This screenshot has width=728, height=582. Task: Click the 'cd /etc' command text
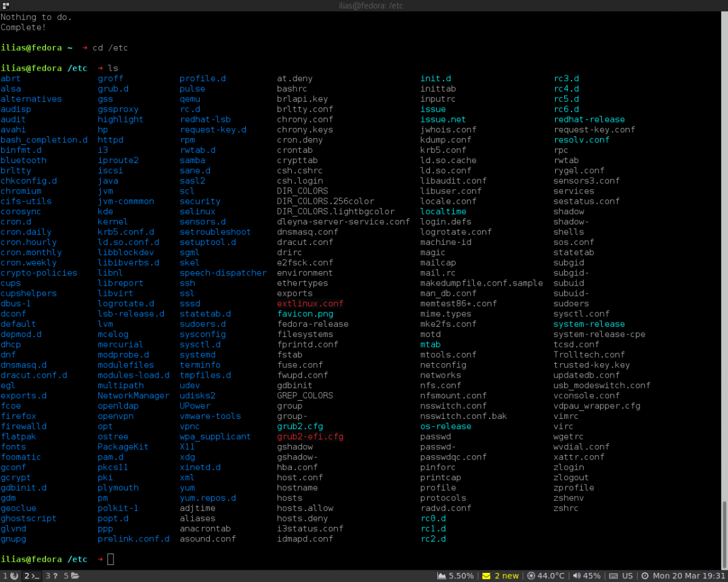tap(110, 48)
